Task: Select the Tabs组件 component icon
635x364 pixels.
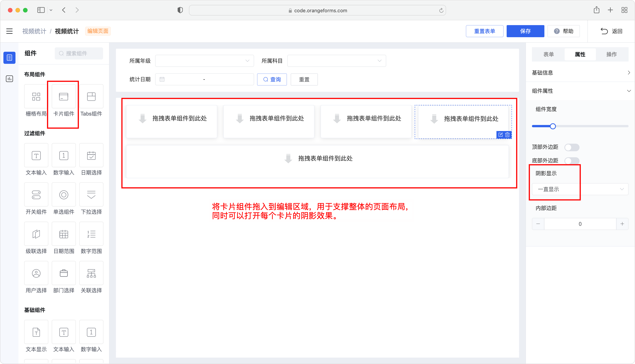Action: coord(91,96)
